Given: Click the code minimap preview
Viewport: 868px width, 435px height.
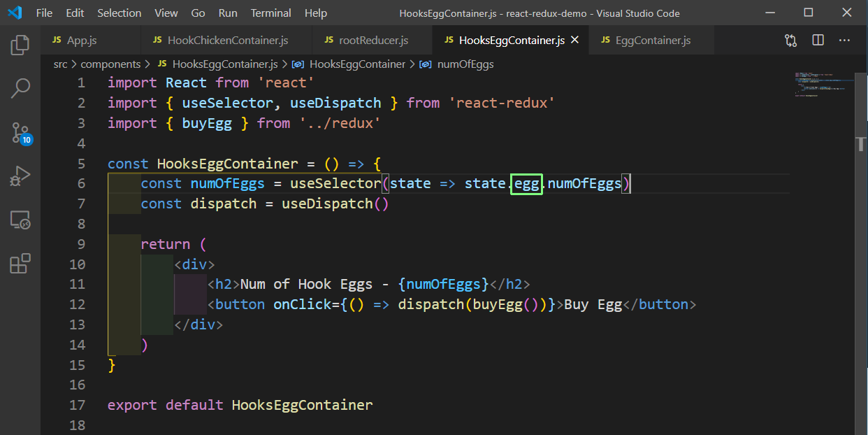Looking at the screenshot, I should coord(823,84).
